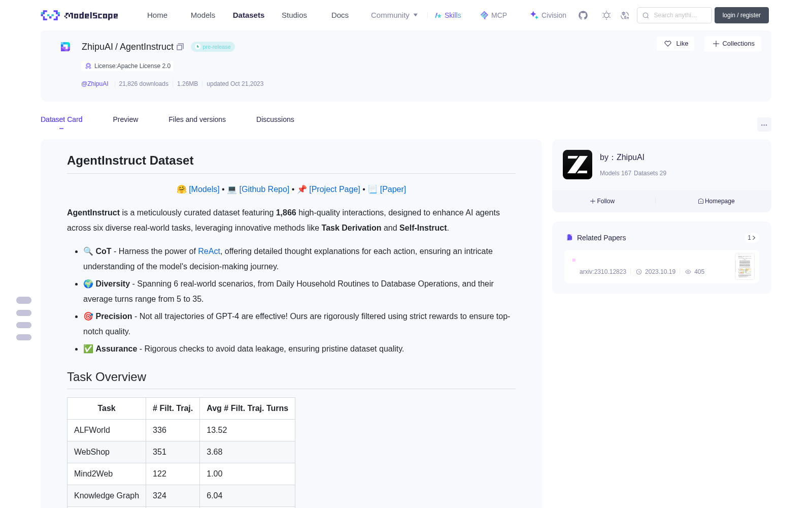812x508 pixels.
Task: Select the Dataset Card tab
Action: point(61,119)
